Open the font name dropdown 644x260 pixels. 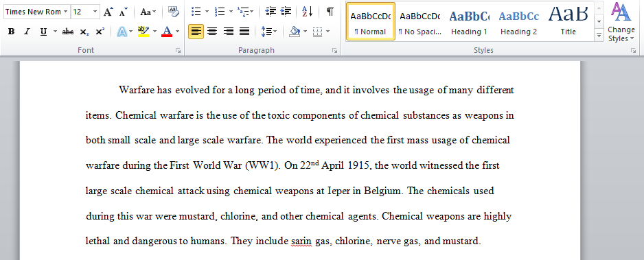pyautogui.click(x=66, y=12)
